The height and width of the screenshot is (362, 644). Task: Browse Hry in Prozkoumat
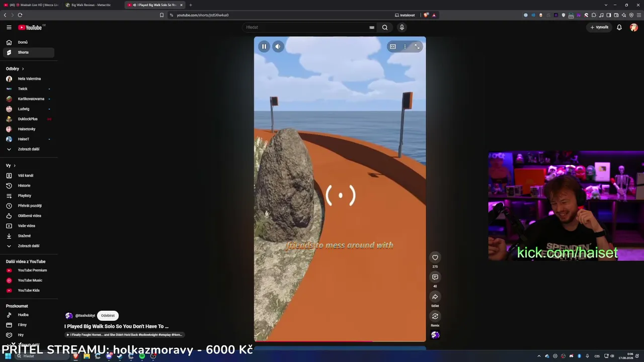pos(29,335)
